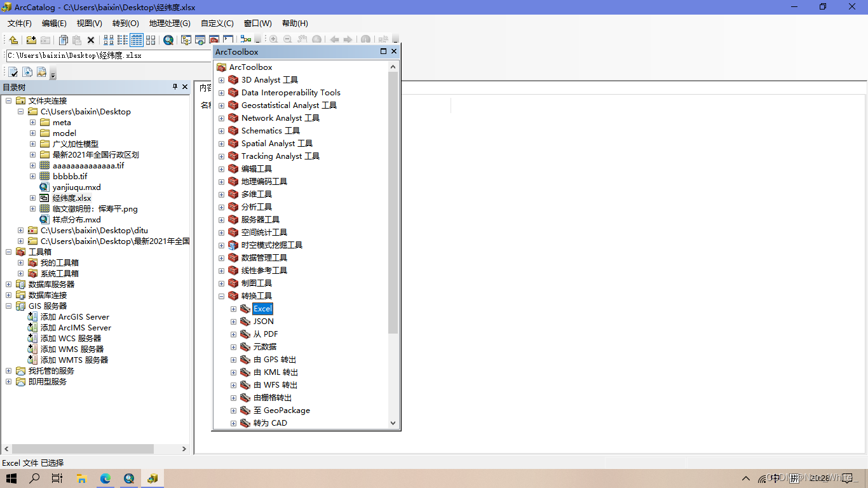This screenshot has width=868, height=488.
Task: Close the ArcToolbox window
Action: [x=394, y=51]
